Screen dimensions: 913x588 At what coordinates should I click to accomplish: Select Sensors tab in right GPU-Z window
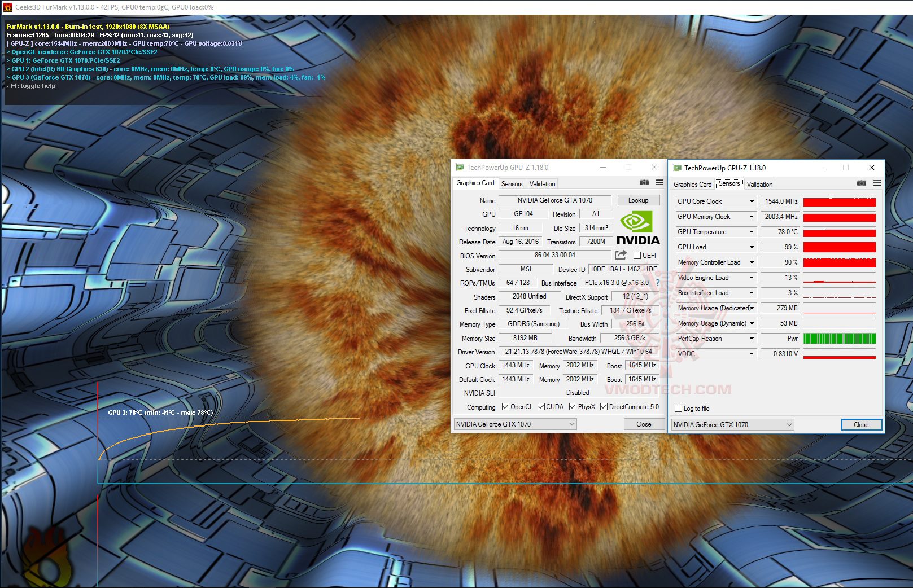click(x=729, y=183)
